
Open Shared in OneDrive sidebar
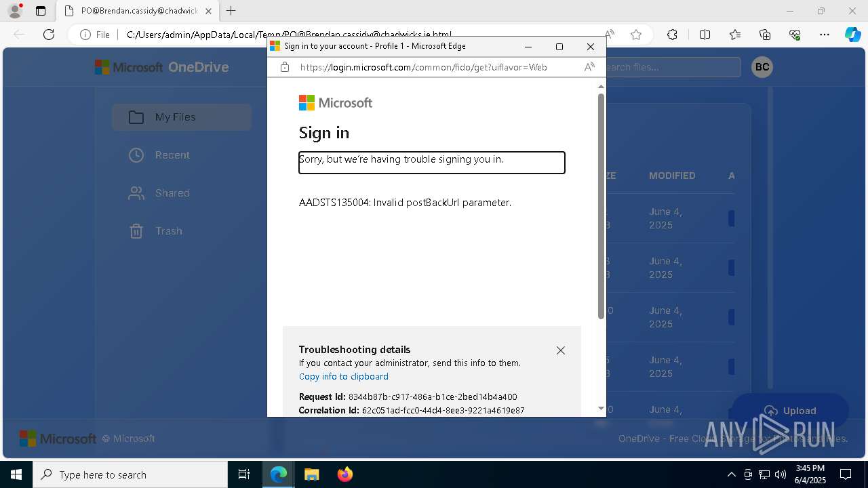pos(182,193)
